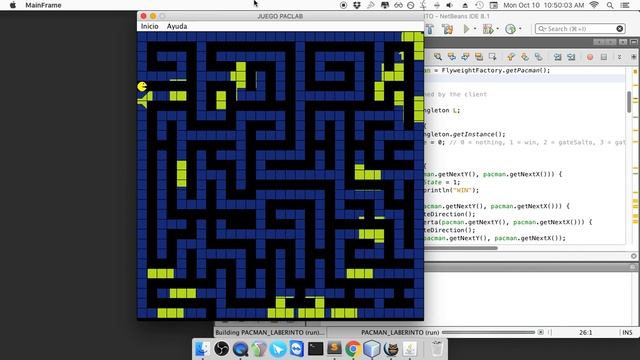Expand the Debug project dropdown arrow
The height and width of the screenshot is (360, 640).
click(x=497, y=29)
